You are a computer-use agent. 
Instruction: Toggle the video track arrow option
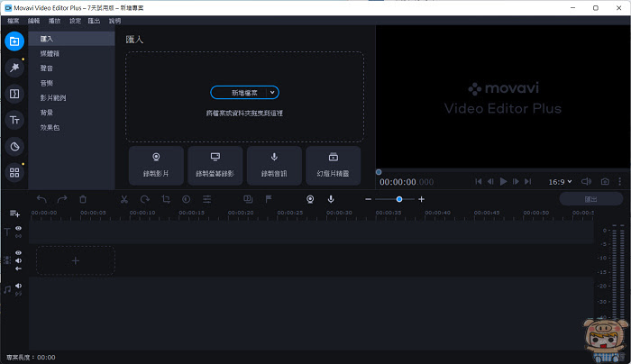click(19, 268)
